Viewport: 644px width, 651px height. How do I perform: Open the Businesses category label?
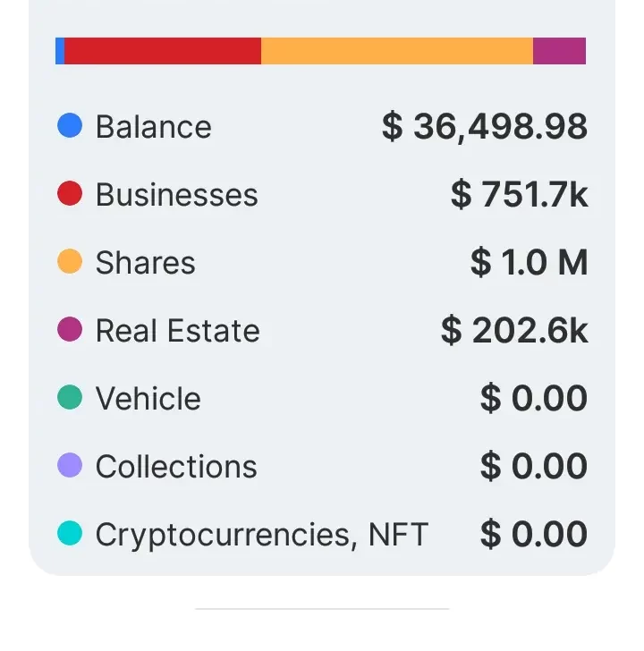point(176,195)
